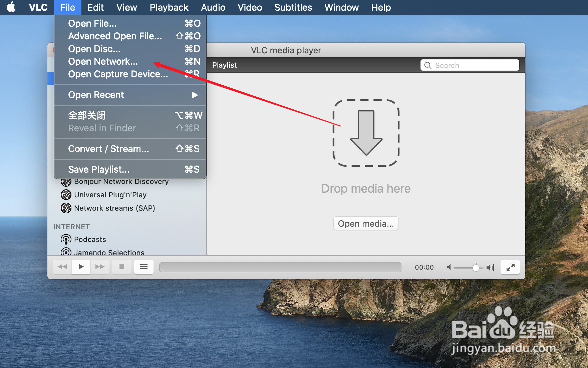Select Open Disc... in File menu
This screenshot has width=588, height=368.
pos(130,49)
